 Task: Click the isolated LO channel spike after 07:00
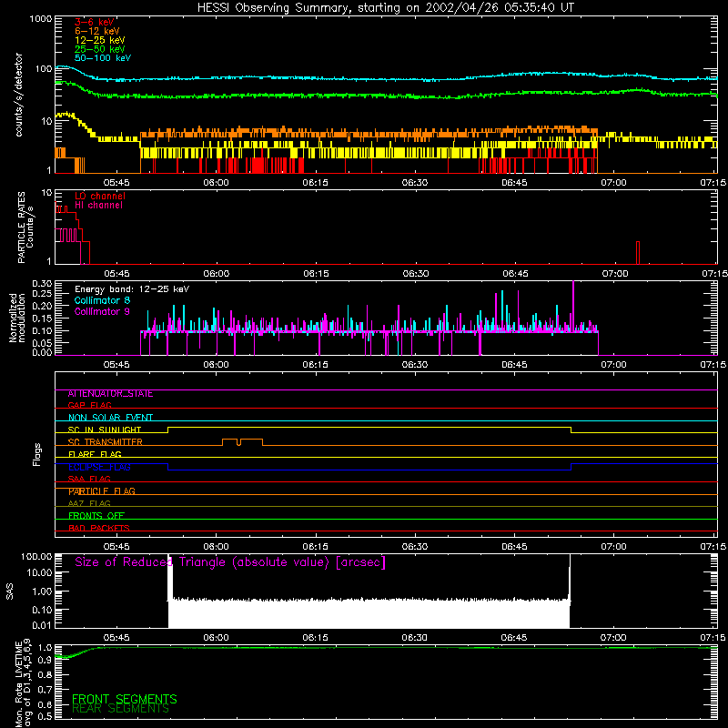[x=638, y=253]
